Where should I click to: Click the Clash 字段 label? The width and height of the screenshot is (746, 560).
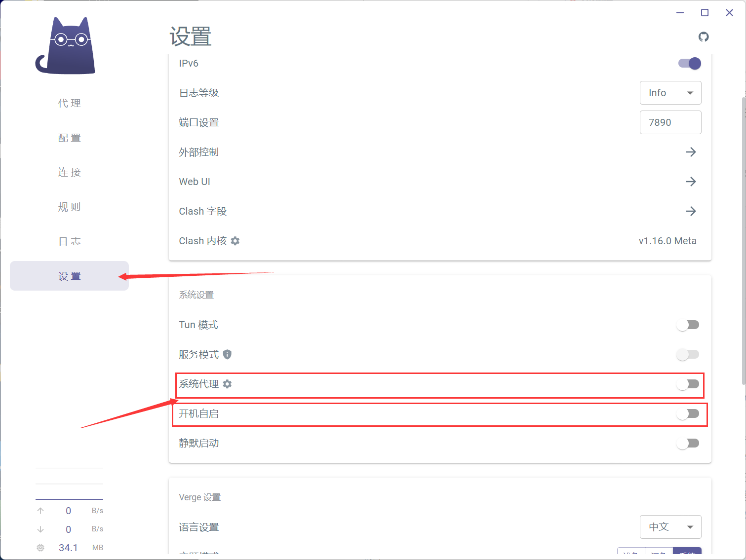203,211
